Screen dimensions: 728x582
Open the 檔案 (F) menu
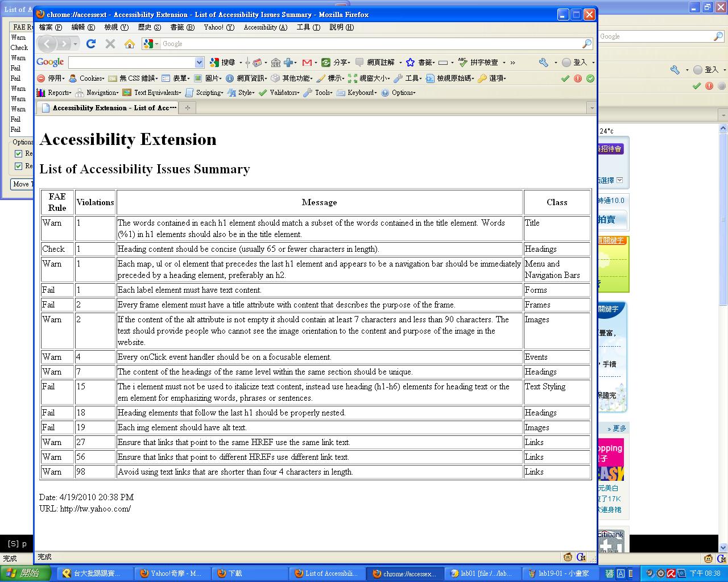coord(51,27)
